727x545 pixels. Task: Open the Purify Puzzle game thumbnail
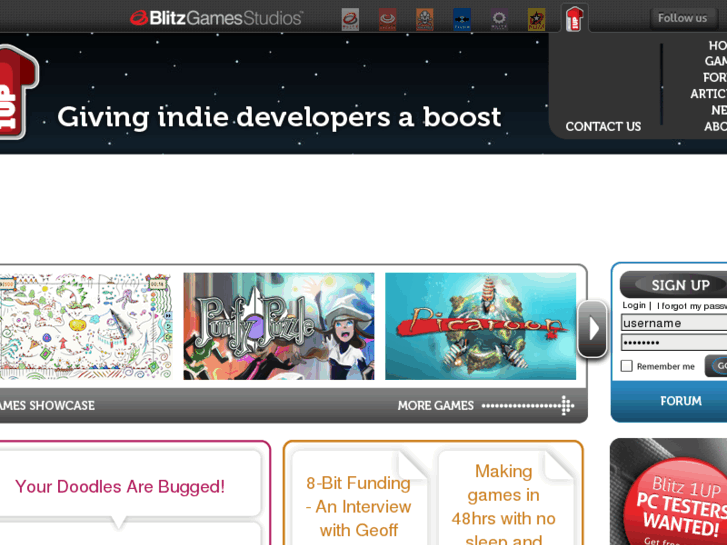tap(279, 326)
